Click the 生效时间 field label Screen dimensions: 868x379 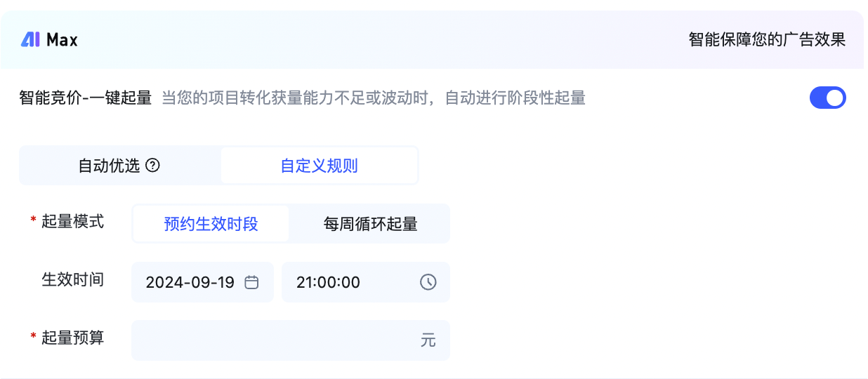pyautogui.click(x=73, y=279)
